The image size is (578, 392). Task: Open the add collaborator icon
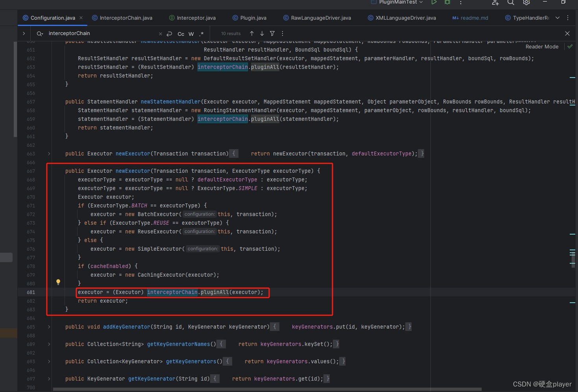[495, 2]
